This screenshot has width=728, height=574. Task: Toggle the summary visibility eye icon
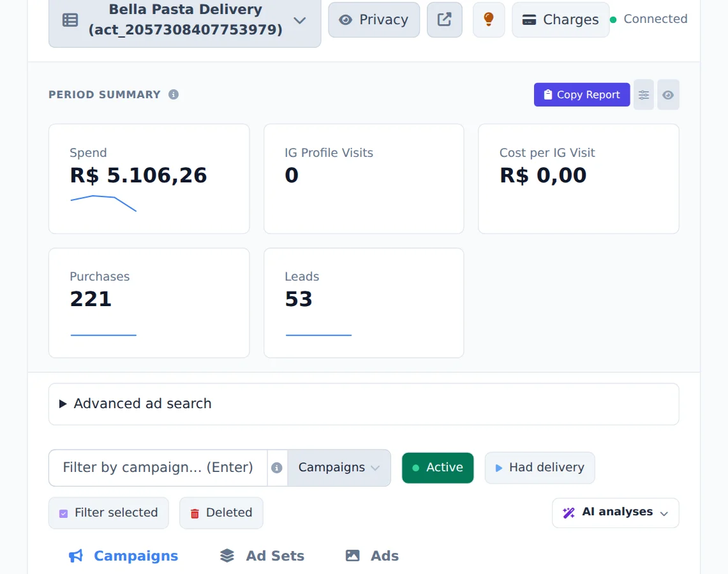click(x=668, y=94)
